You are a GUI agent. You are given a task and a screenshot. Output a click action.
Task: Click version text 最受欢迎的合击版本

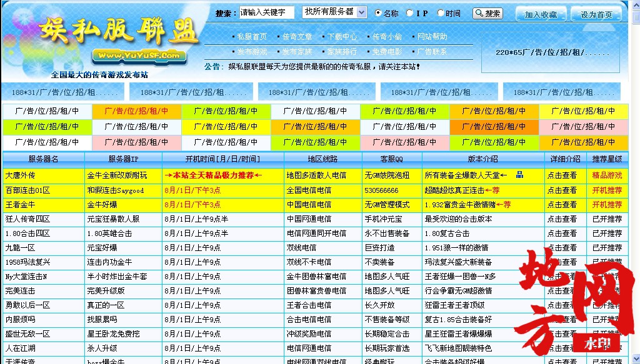coord(458,219)
